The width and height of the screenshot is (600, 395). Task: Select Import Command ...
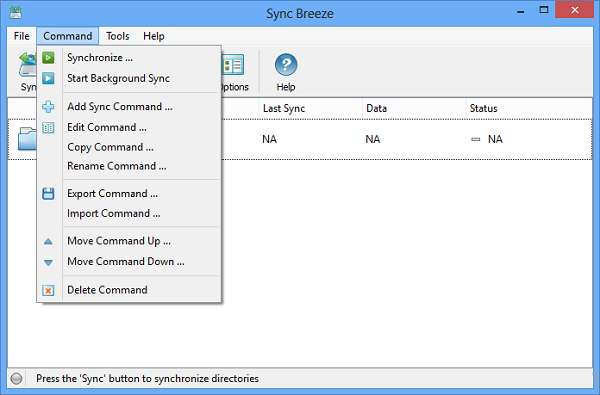[129, 214]
